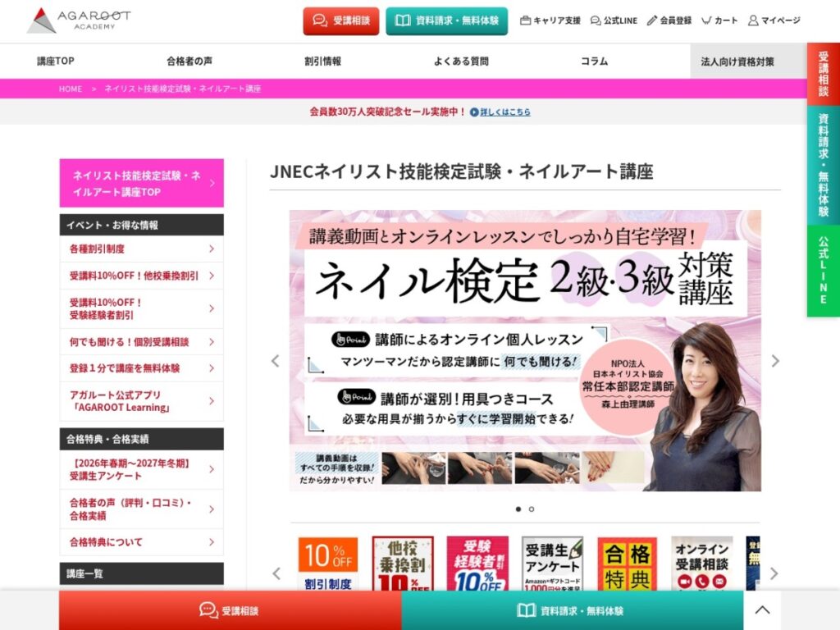This screenshot has height=630, width=840.
Task: Click 合格特典・合格実績 section header
Action: pos(141,440)
